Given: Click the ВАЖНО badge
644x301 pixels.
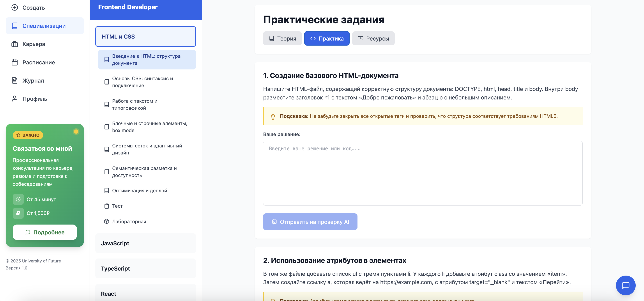Looking at the screenshot, I should point(28,135).
